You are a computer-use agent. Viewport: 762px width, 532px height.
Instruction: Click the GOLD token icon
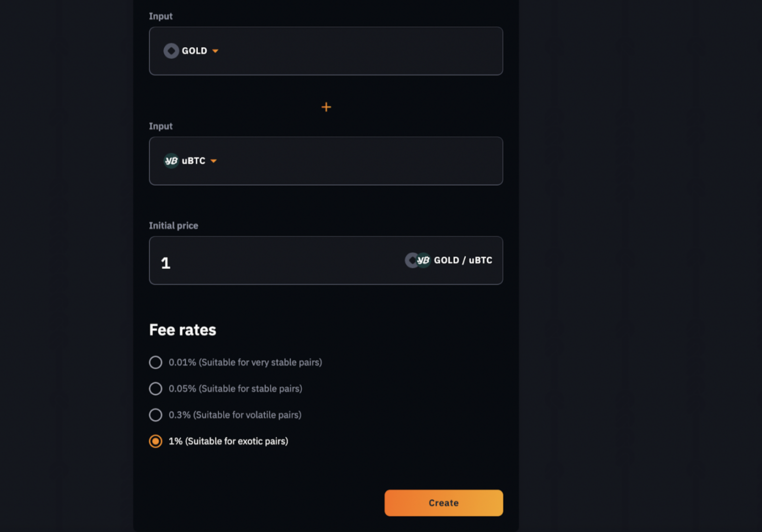(171, 51)
